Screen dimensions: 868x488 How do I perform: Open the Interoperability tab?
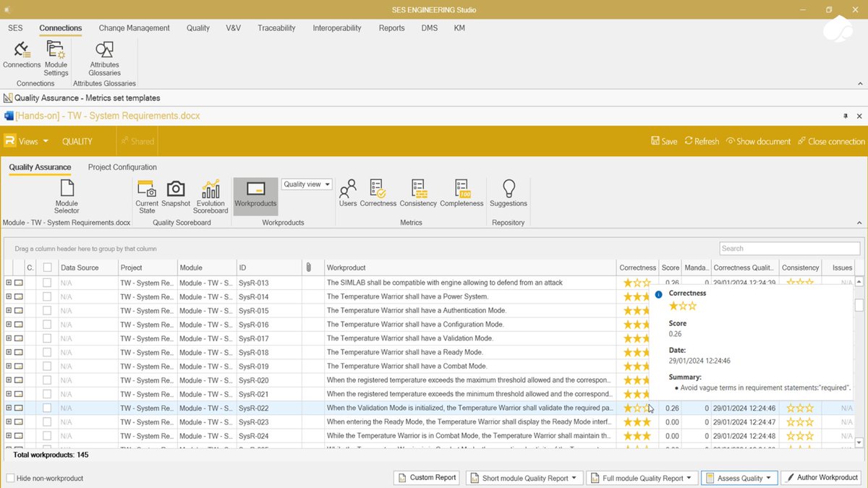pyautogui.click(x=336, y=28)
